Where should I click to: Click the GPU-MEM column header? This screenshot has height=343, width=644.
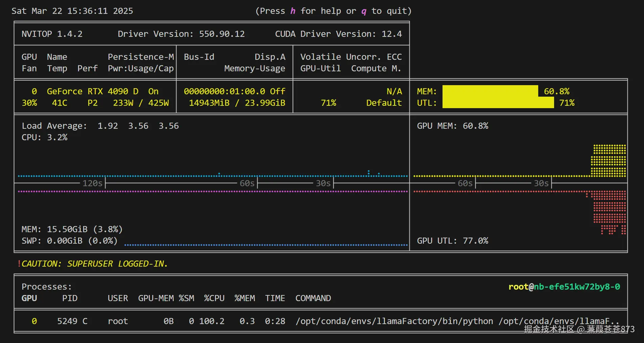(x=156, y=298)
